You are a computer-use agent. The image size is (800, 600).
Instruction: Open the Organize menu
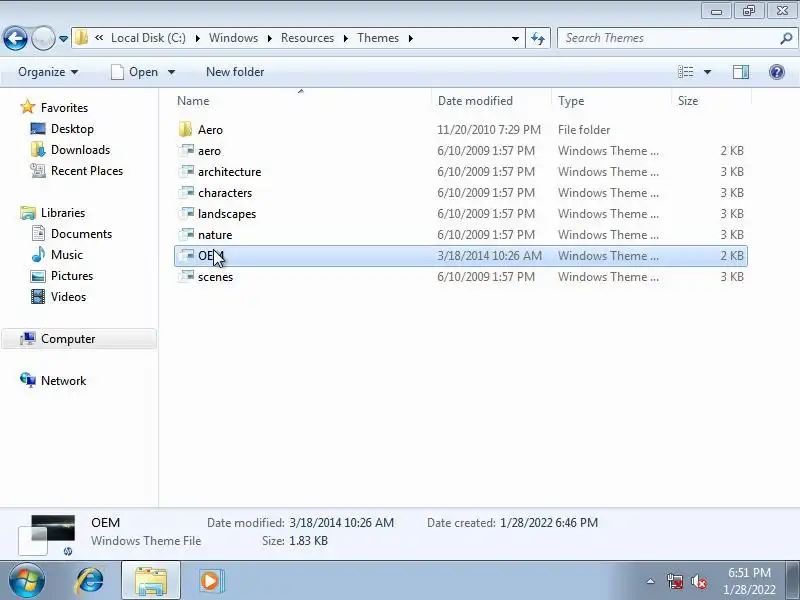pyautogui.click(x=48, y=72)
